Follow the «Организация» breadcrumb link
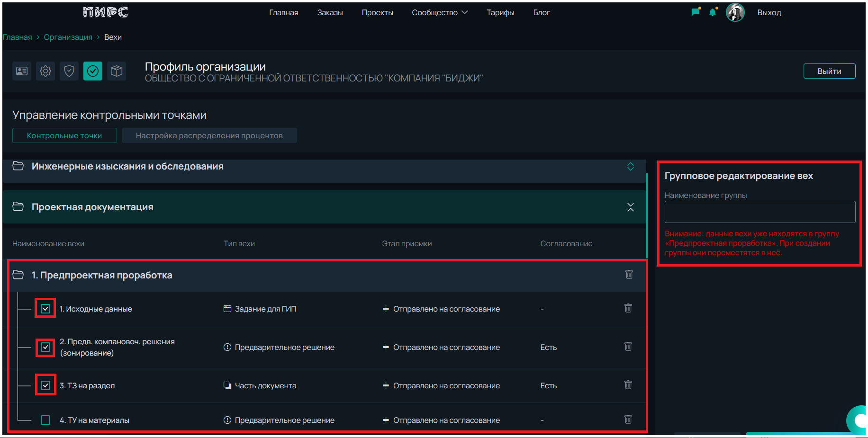Image resolution: width=868 pixels, height=438 pixels. point(68,37)
